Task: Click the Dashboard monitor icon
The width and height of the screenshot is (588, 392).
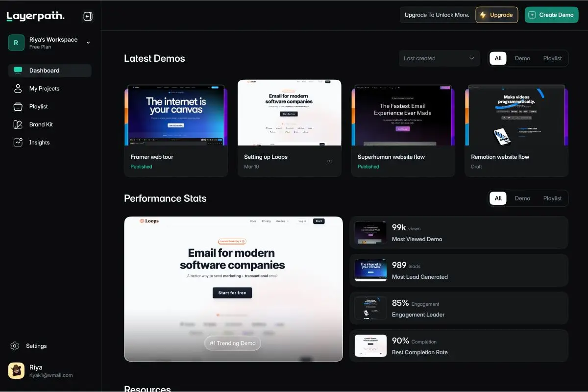Action: click(18, 71)
